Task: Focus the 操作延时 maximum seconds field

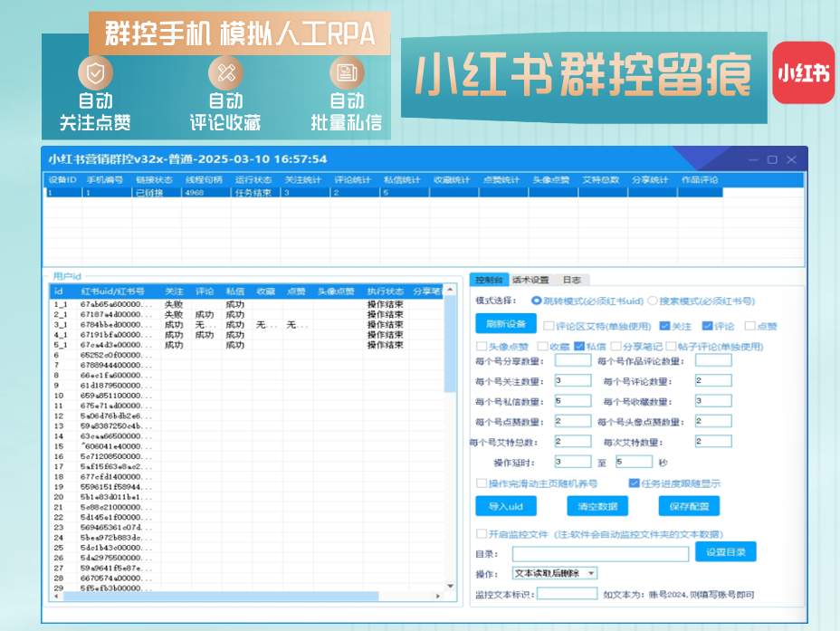Action: pos(634,463)
